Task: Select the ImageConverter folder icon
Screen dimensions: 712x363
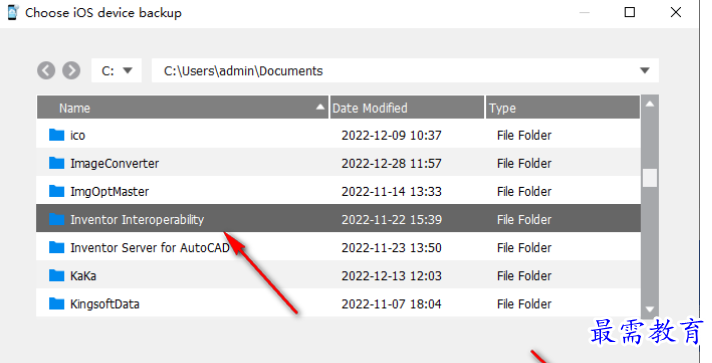Action: (56, 163)
